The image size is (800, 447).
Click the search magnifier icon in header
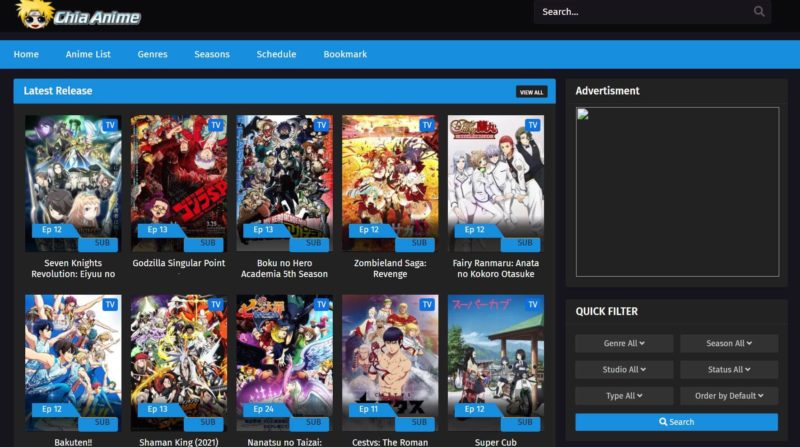759,11
